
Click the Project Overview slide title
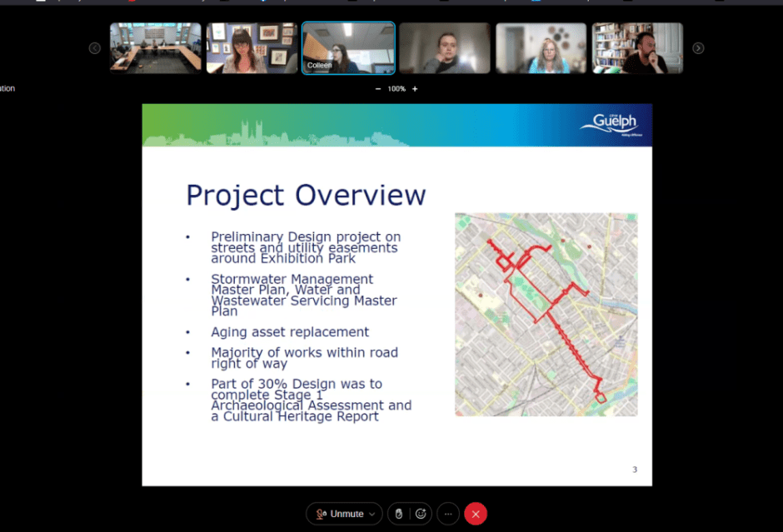(x=306, y=195)
